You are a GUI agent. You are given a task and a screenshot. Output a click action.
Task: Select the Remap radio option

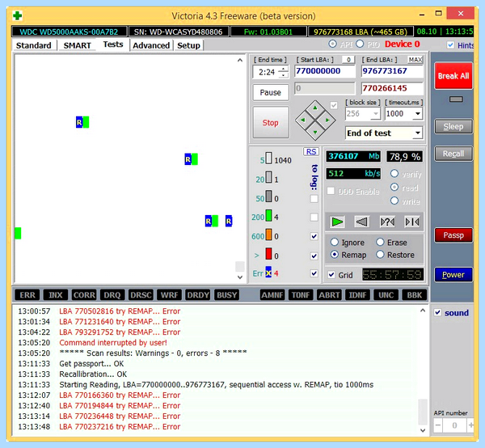[x=335, y=255]
